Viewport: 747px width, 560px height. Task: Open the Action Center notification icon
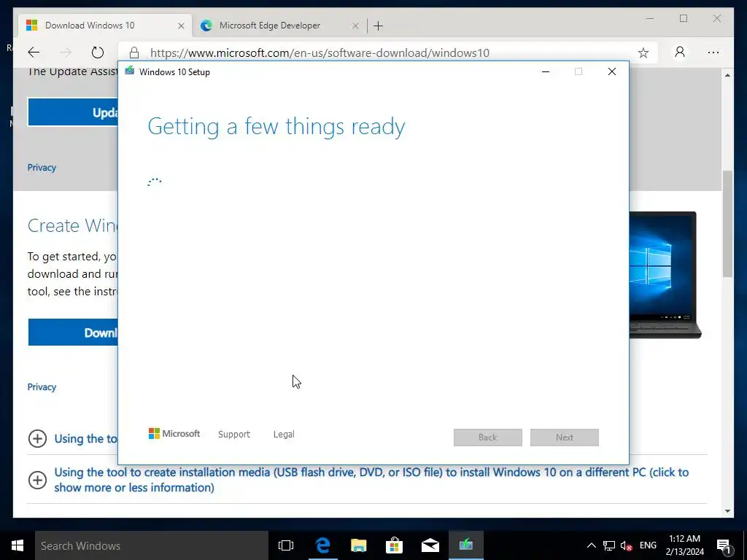coord(724,546)
